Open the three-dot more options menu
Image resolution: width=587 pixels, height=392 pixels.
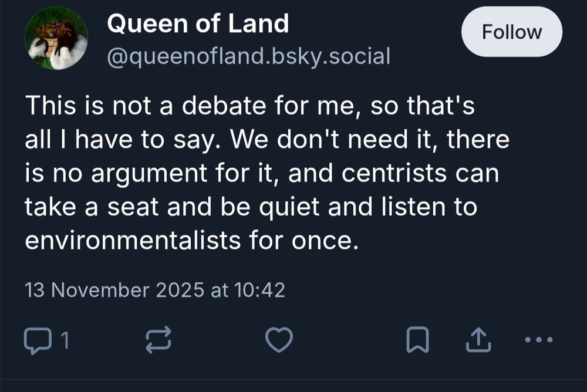(538, 340)
